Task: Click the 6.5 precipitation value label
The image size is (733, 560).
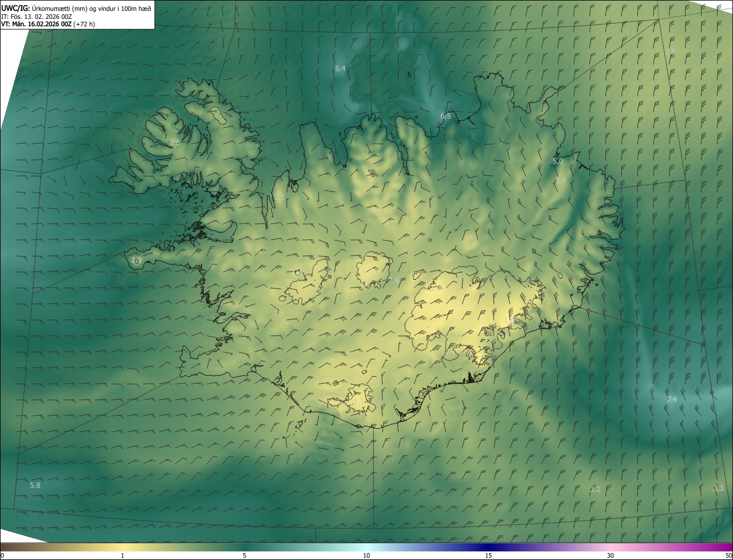Action: 446,116
